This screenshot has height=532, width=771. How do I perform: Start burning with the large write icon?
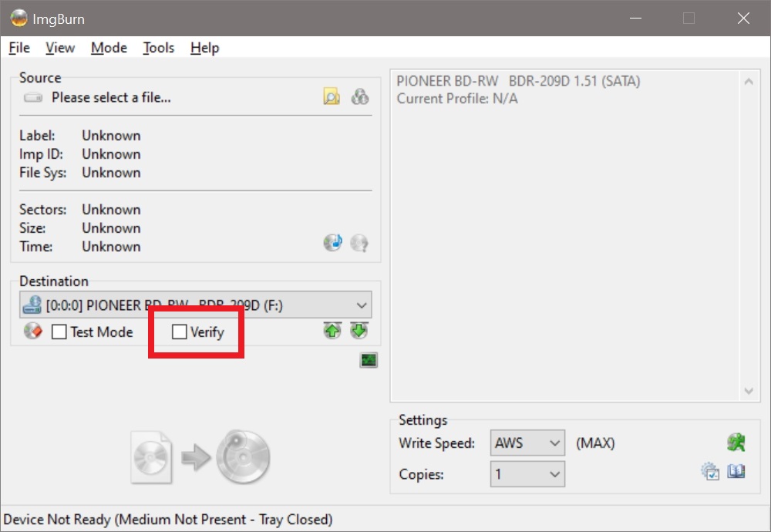point(200,457)
